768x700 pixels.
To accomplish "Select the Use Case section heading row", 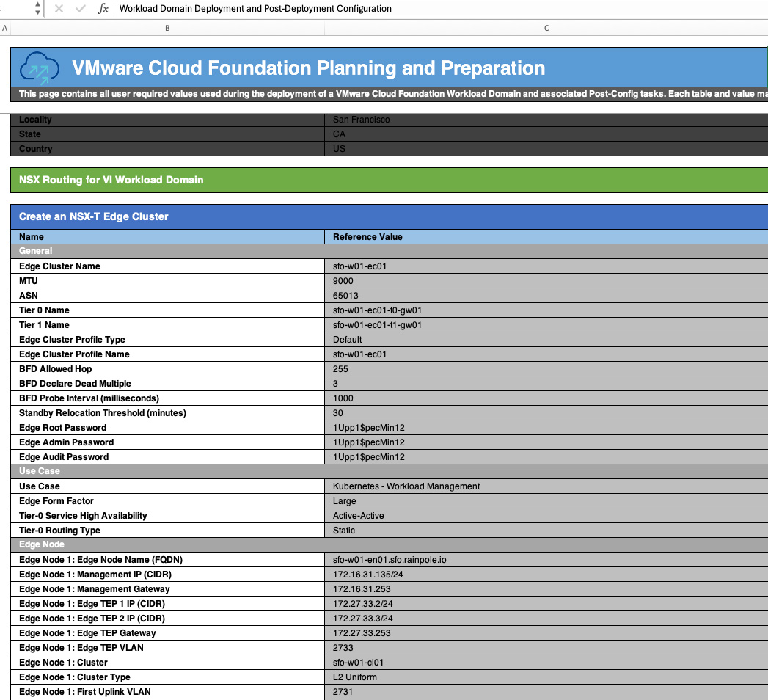I will [389, 471].
